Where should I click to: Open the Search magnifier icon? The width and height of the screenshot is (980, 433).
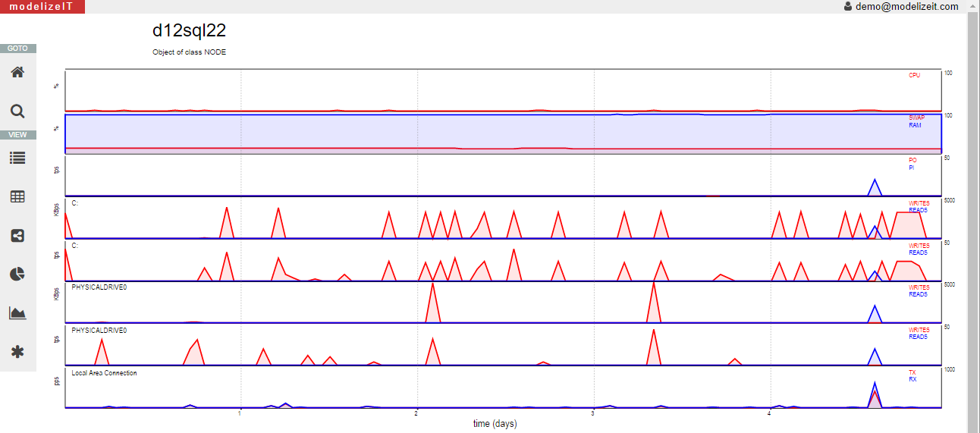click(17, 111)
